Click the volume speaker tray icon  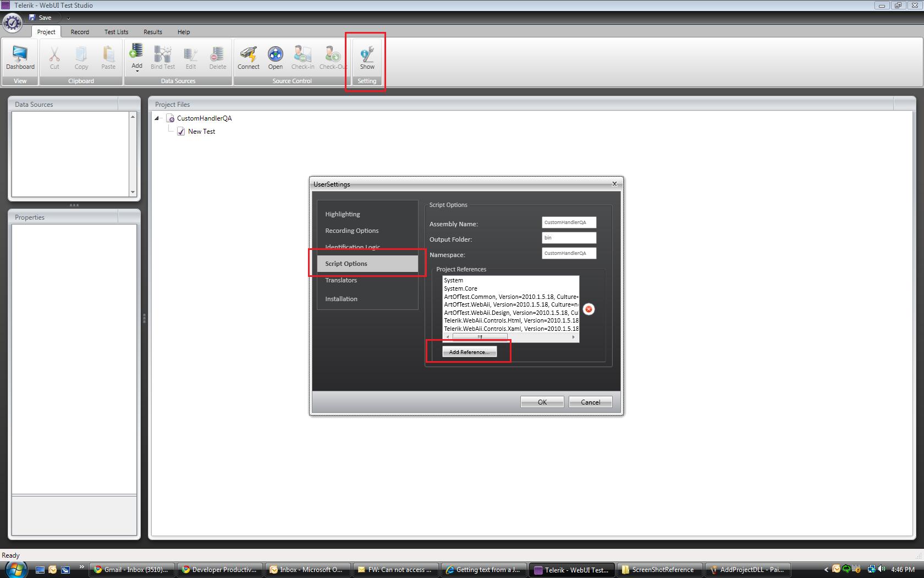point(882,569)
